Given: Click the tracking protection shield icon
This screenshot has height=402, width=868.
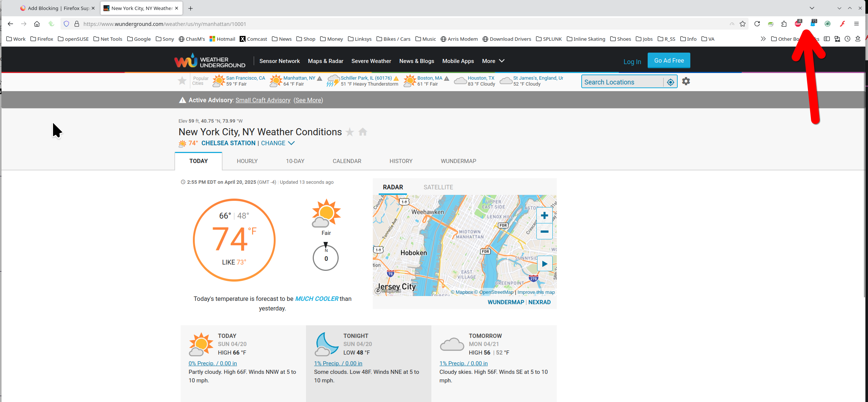Looking at the screenshot, I should coord(66,24).
